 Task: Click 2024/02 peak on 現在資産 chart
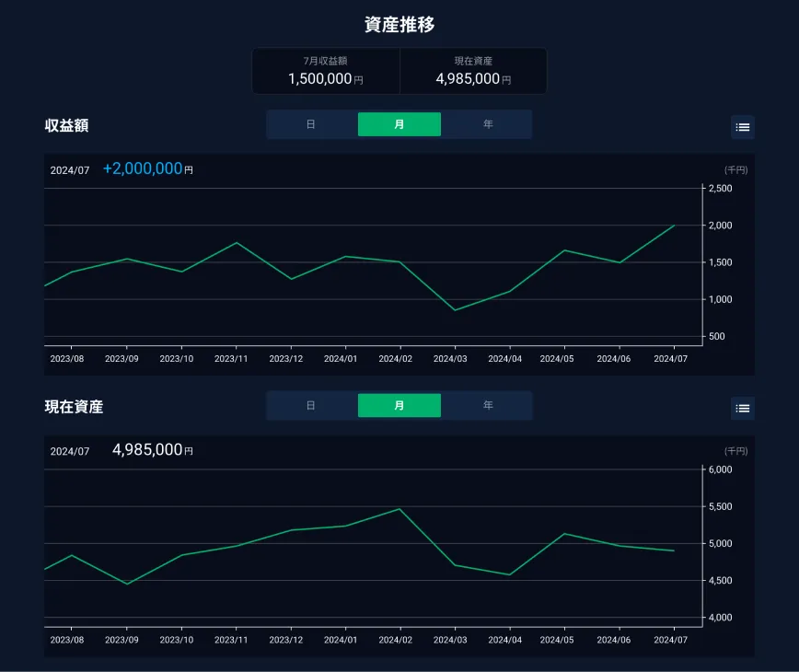[399, 509]
